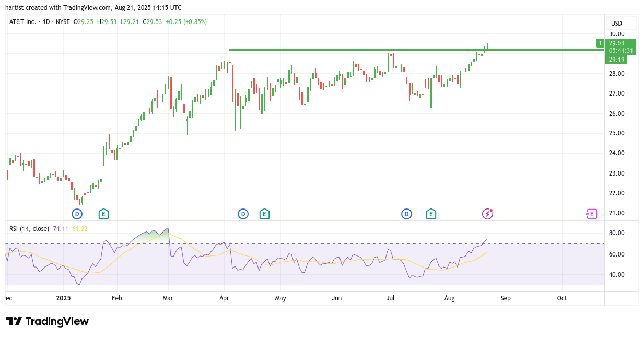
Task: Click the 21.00 price axis label
Action: [617, 213]
